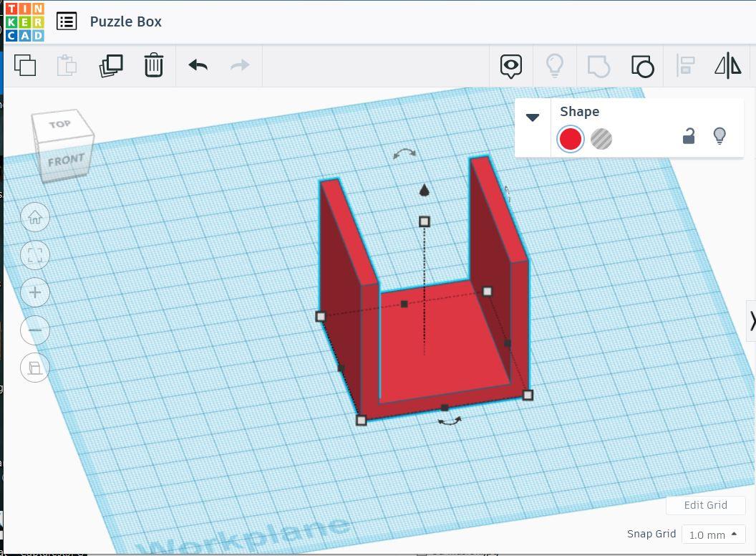This screenshot has width=756, height=556.
Task: Select the right edge midpoint black handle
Action: pos(508,343)
